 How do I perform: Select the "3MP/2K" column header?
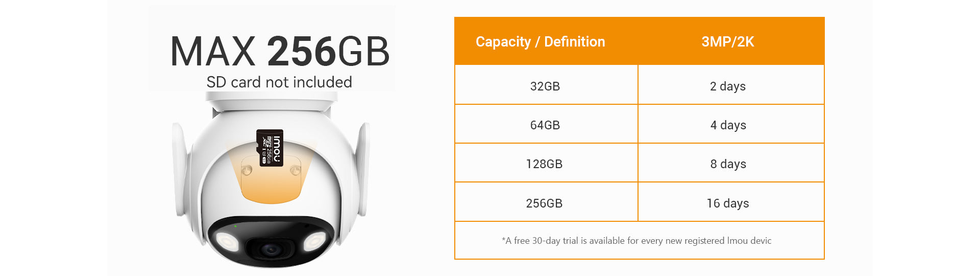click(x=727, y=42)
